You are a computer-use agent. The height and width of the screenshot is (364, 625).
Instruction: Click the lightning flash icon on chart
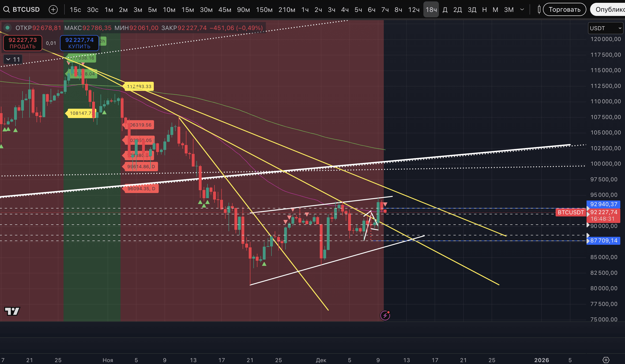point(385,316)
